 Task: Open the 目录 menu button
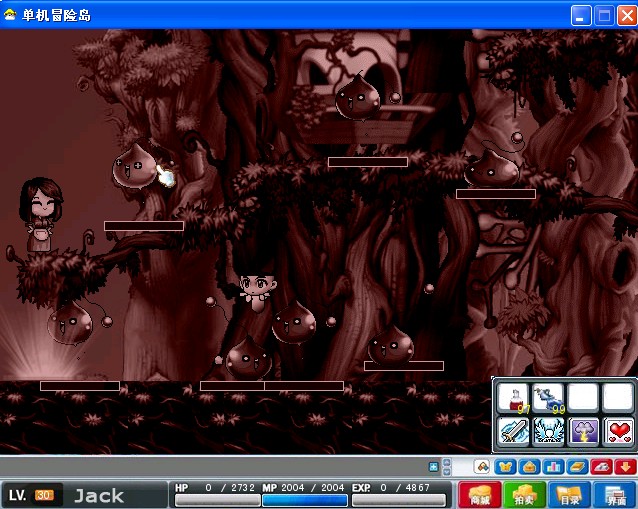569,495
